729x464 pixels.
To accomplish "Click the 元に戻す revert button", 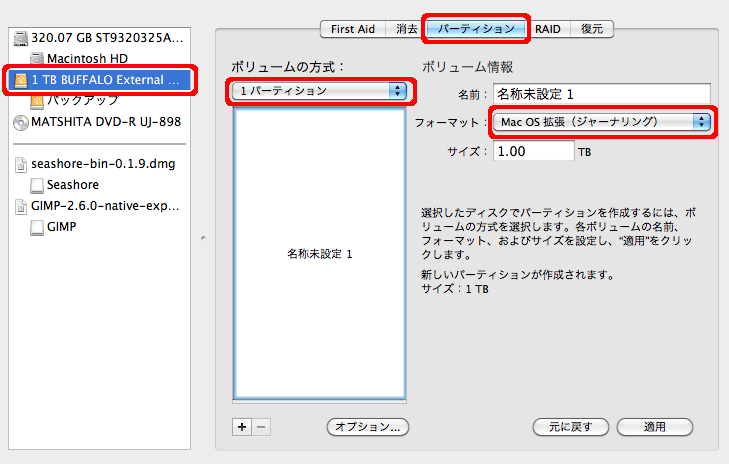I will [x=570, y=427].
